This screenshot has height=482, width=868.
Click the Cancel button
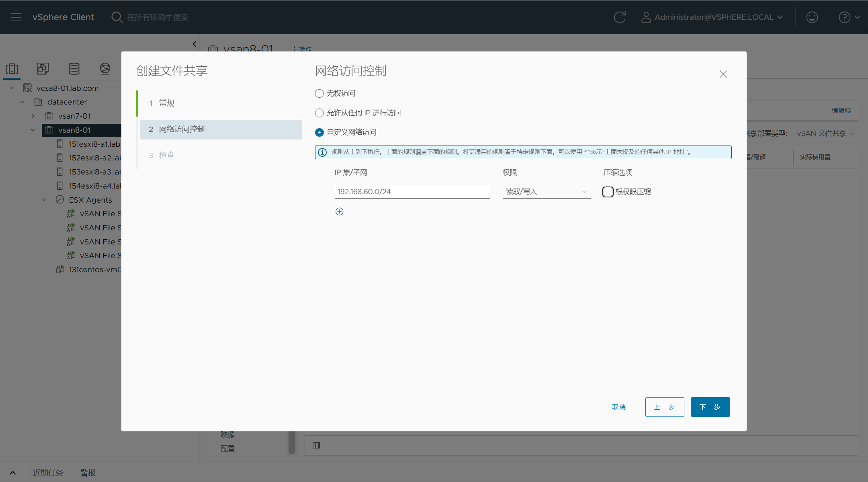[619, 407]
